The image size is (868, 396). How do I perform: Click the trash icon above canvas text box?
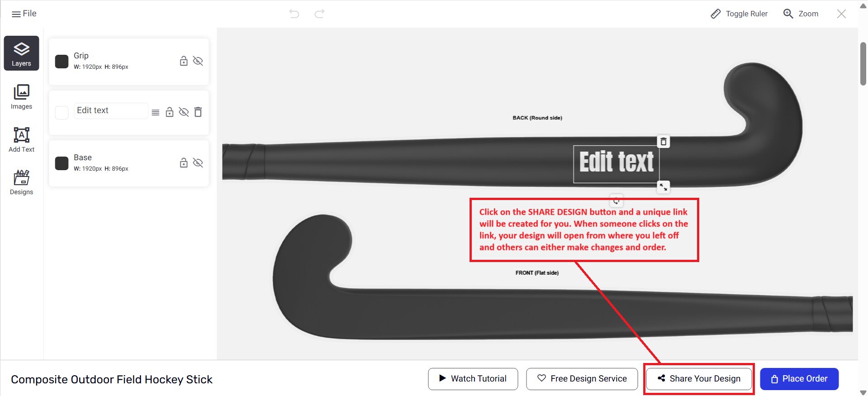pyautogui.click(x=663, y=142)
